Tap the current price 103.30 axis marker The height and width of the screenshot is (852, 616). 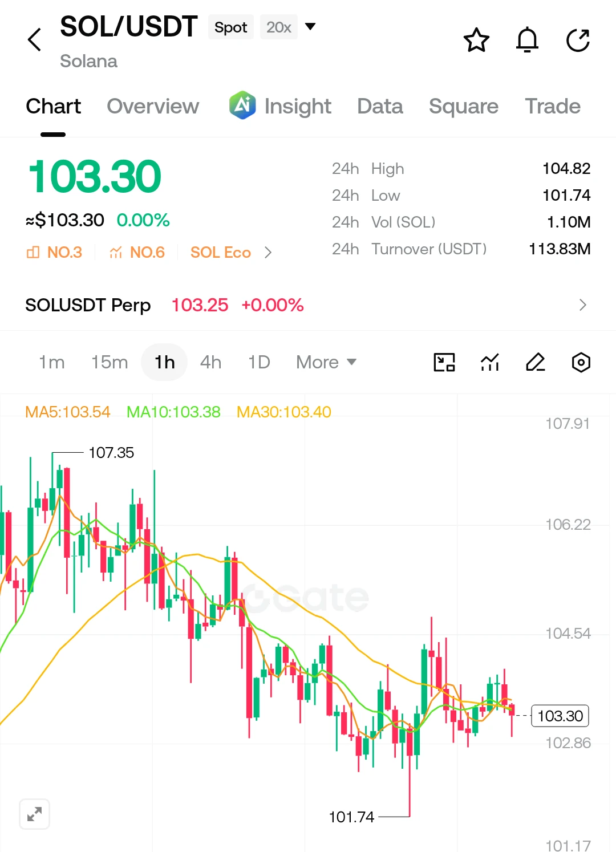560,716
